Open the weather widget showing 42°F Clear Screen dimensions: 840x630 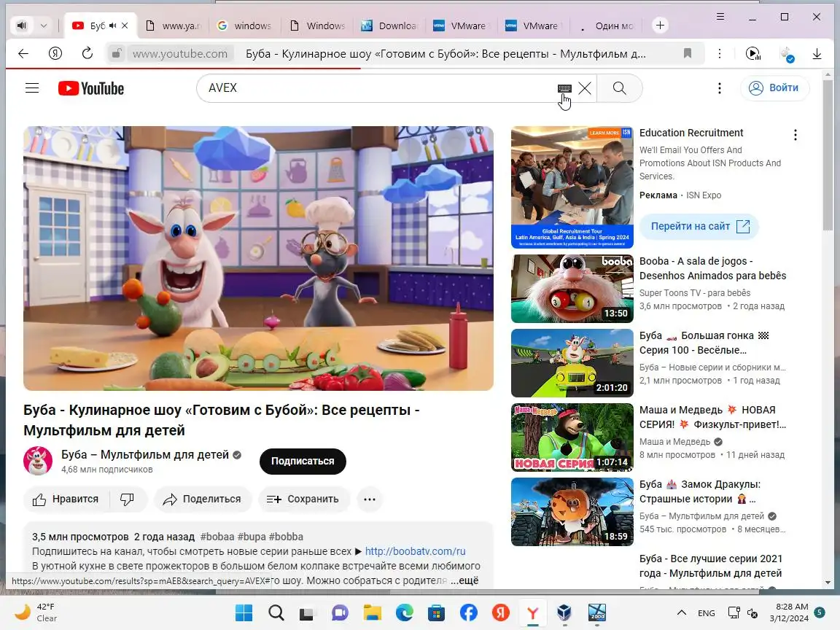tap(36, 612)
